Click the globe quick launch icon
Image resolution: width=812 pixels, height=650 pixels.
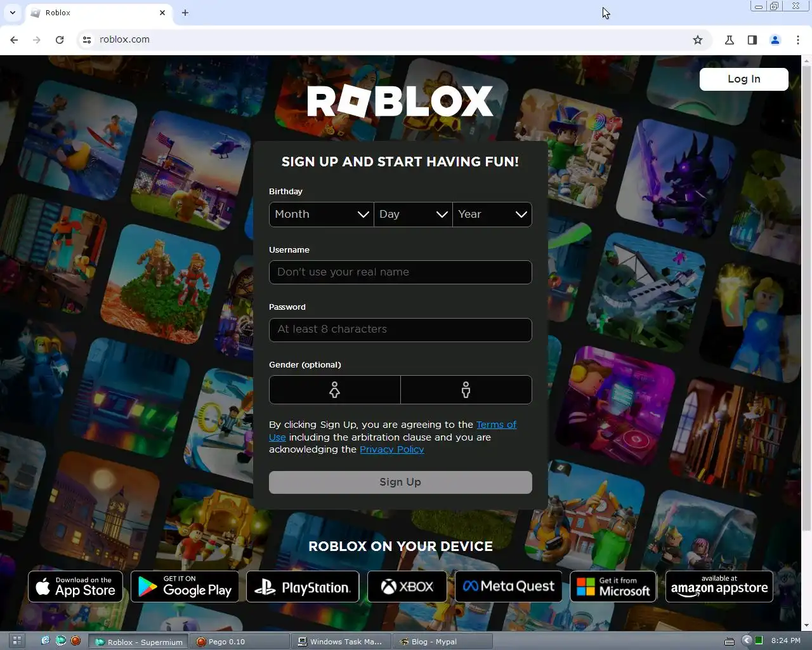point(60,641)
